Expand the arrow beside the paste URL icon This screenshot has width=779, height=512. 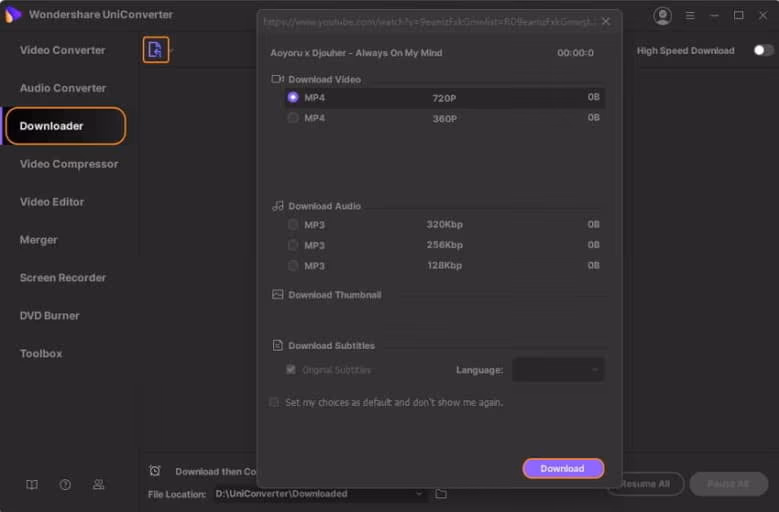point(171,50)
